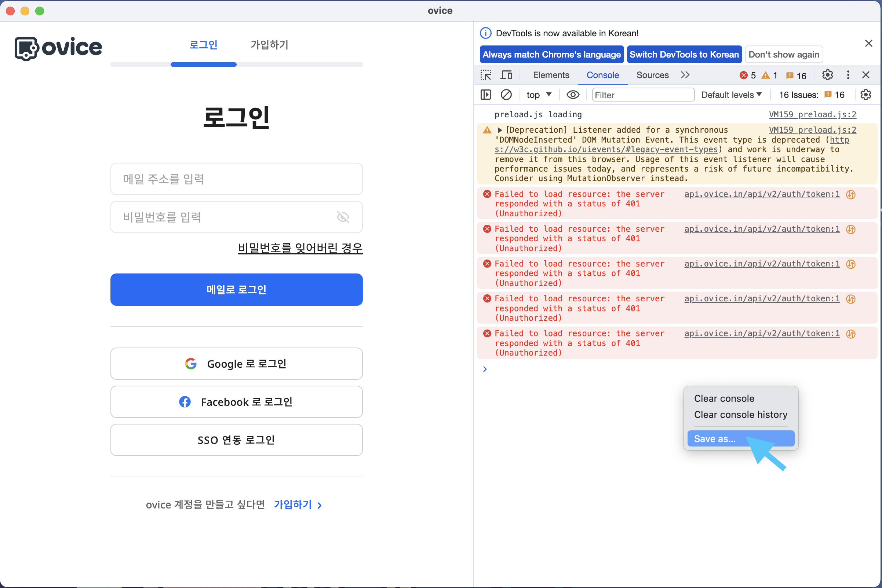Image resolution: width=882 pixels, height=588 pixels.
Task: Click the first 401 error's red X icon
Action: 487,194
